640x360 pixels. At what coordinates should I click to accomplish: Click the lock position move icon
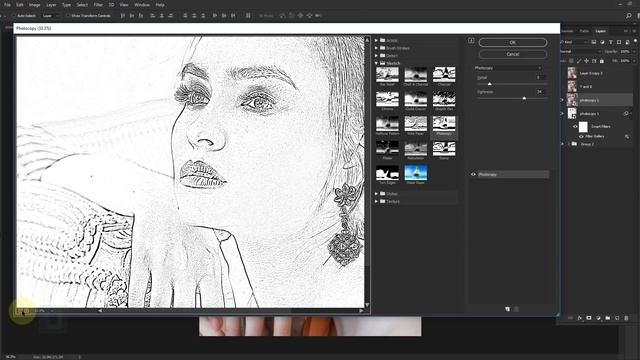[587, 61]
